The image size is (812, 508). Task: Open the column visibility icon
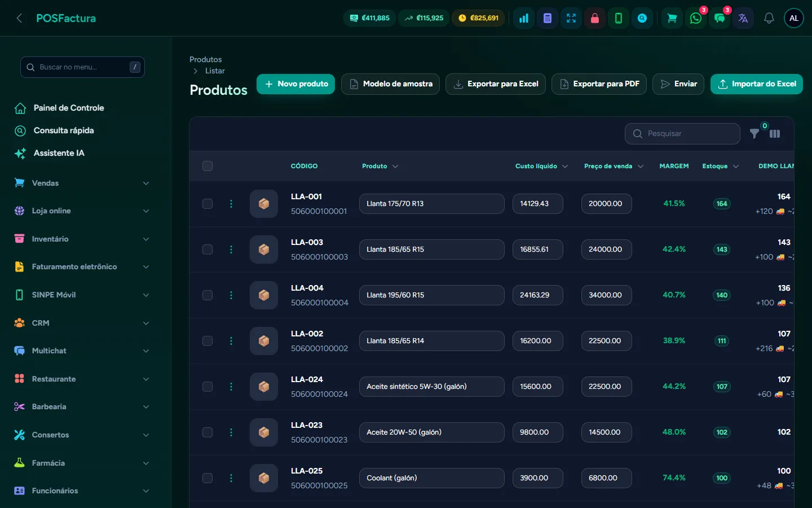coord(775,134)
